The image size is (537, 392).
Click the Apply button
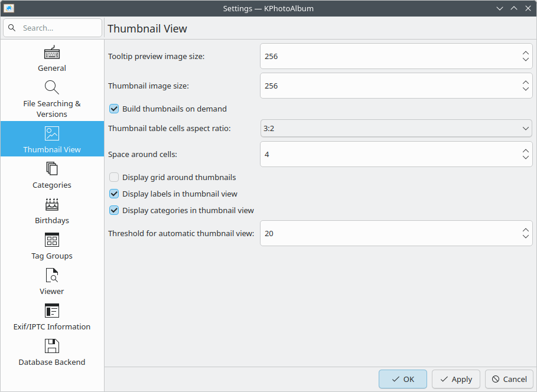456,379
